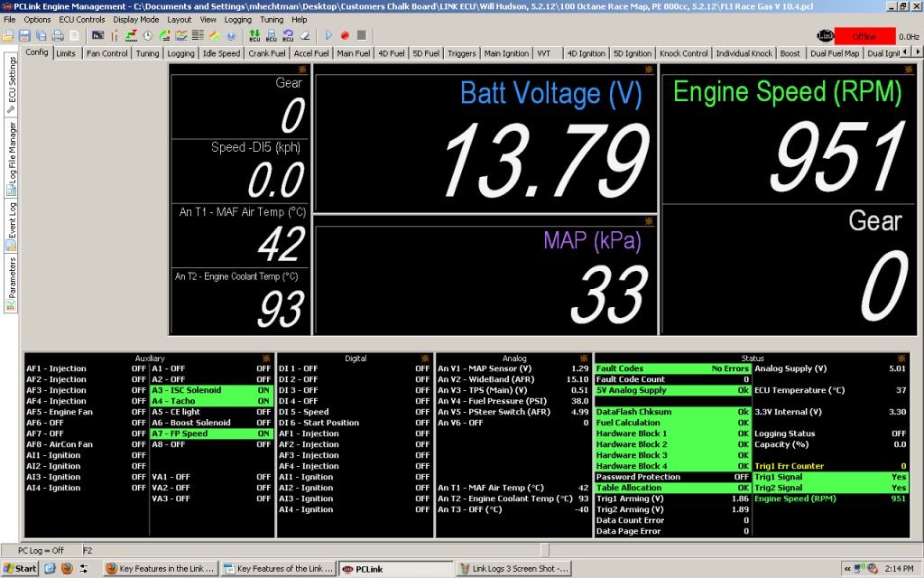The width and height of the screenshot is (924, 578).
Task: Click the 'Fault Codes' status row
Action: tap(672, 368)
